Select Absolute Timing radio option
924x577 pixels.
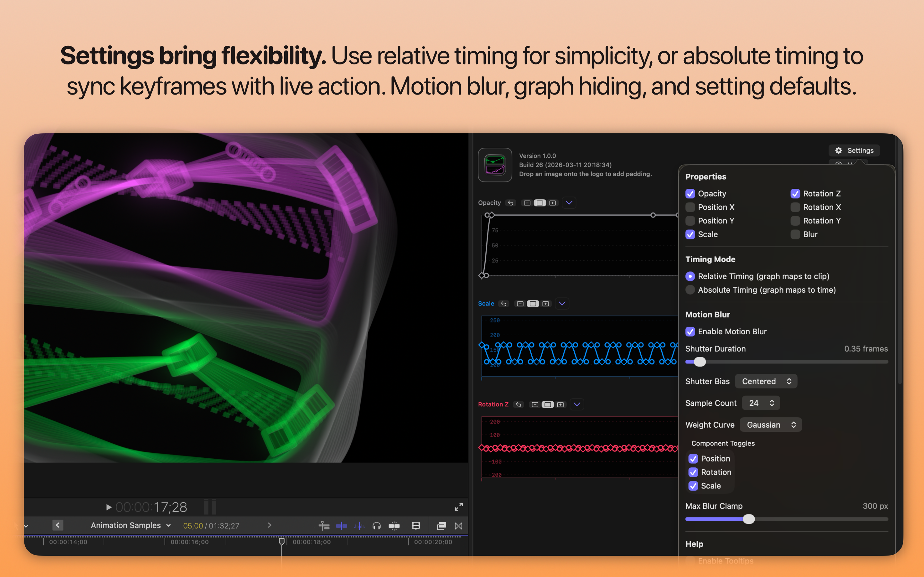(x=690, y=290)
